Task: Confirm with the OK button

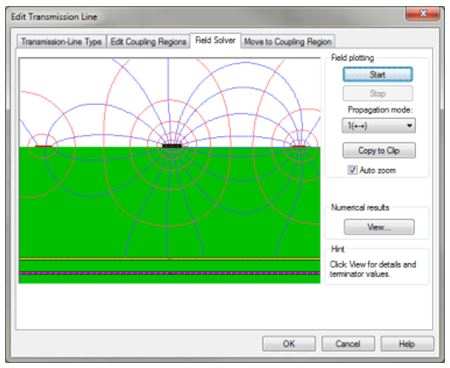Action: coord(289,343)
